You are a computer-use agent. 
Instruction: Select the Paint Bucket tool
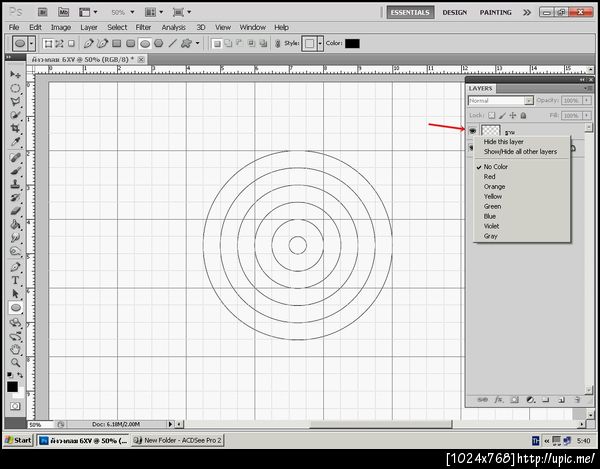[15, 225]
